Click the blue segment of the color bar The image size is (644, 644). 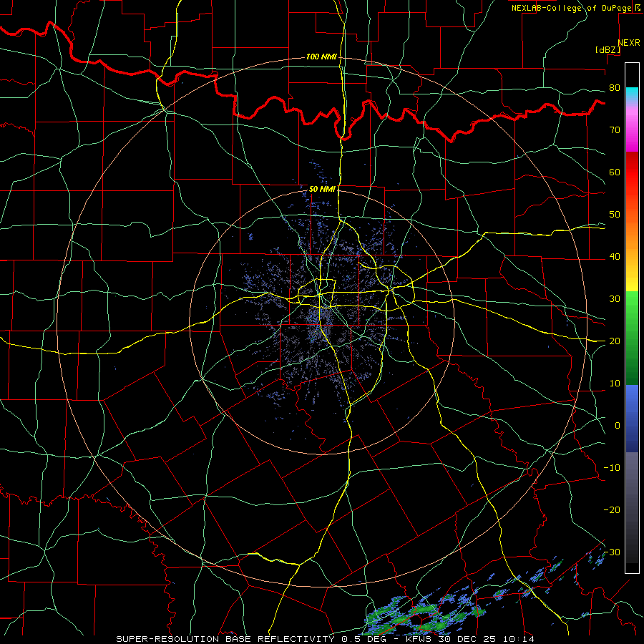pyautogui.click(x=632, y=418)
